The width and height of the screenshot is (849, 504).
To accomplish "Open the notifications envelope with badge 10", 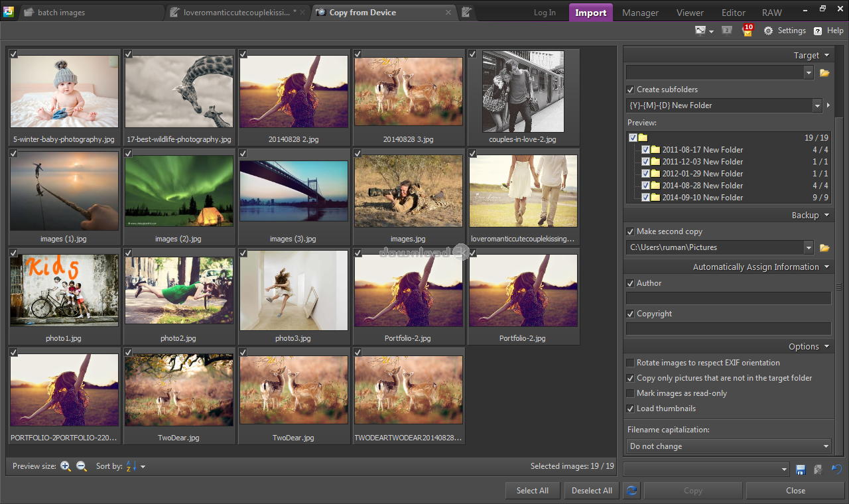I will pos(747,31).
